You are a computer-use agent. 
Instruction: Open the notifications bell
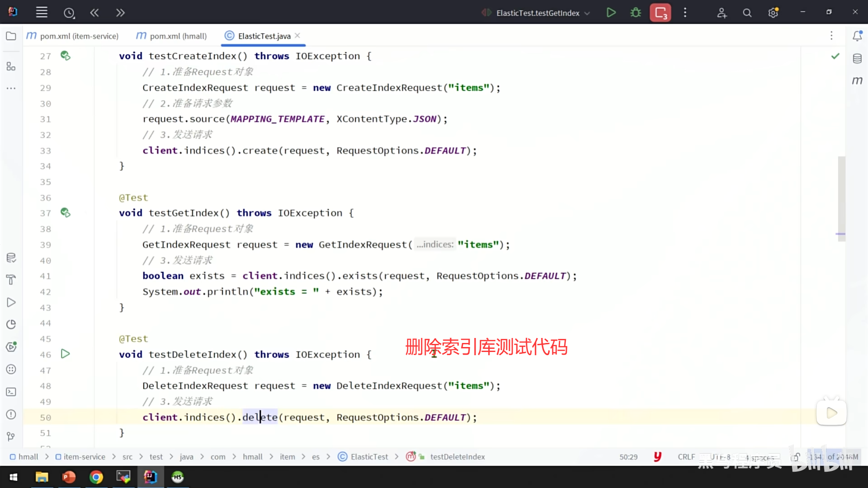[x=857, y=36]
